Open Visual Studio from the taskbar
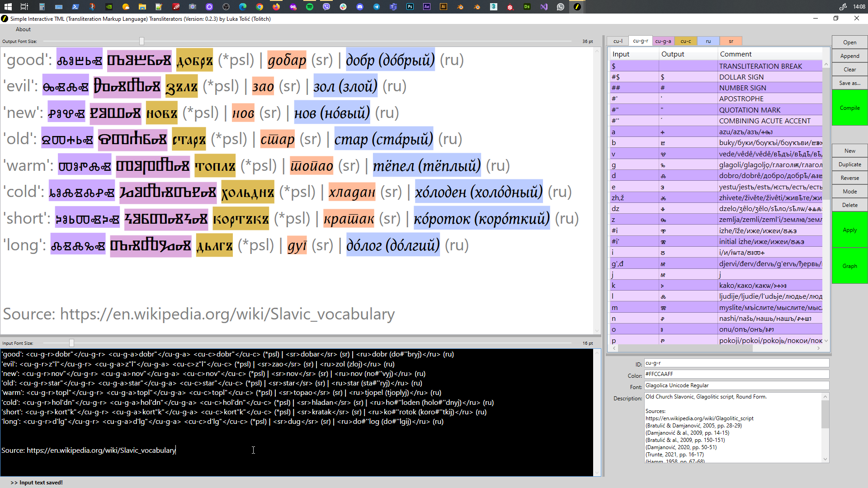 coord(544,7)
